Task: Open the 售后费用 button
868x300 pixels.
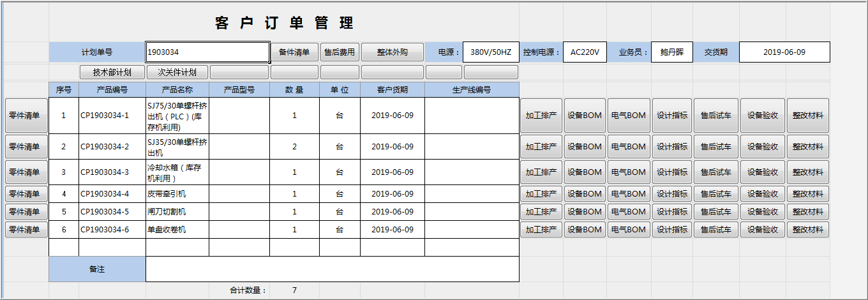Action: coord(339,52)
